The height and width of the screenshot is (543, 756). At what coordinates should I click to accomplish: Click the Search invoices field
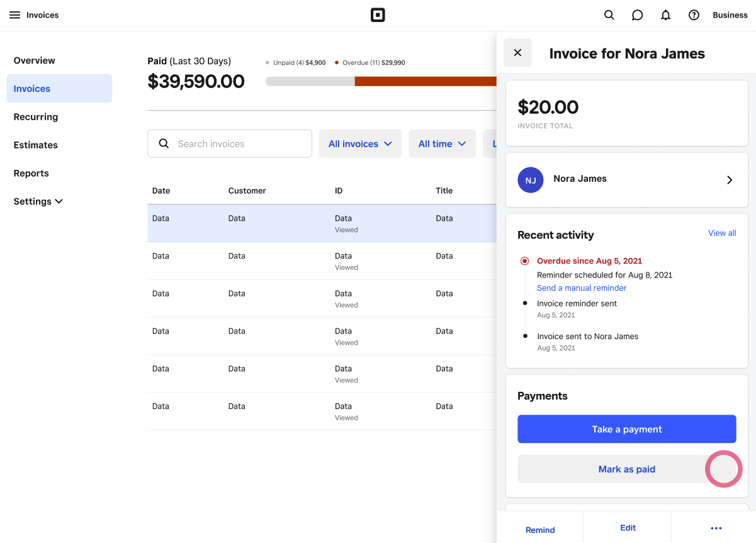(230, 143)
